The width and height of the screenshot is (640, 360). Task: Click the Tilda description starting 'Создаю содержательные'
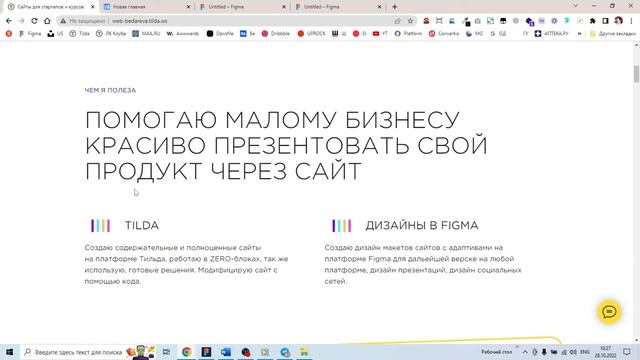click(x=187, y=264)
